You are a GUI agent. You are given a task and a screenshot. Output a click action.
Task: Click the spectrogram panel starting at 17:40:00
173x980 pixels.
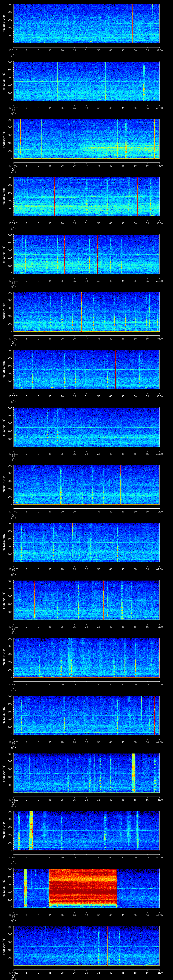pyautogui.click(x=87, y=542)
